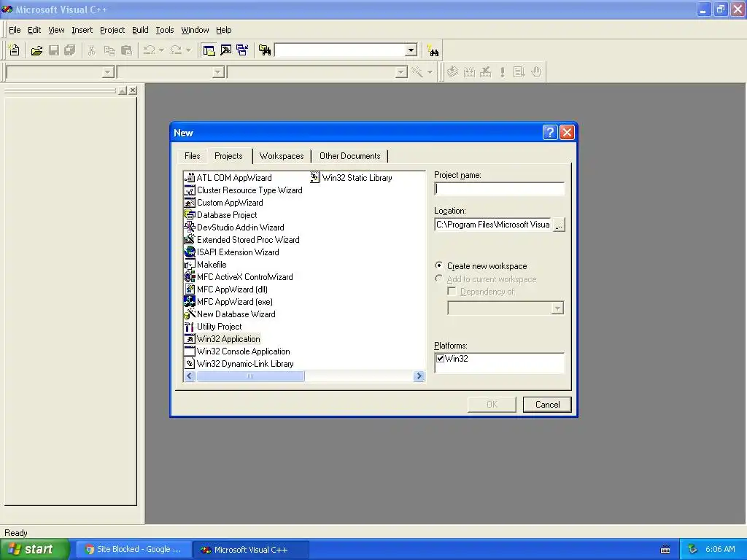
Task: Click the Location browse ellipsis button
Action: (x=559, y=225)
